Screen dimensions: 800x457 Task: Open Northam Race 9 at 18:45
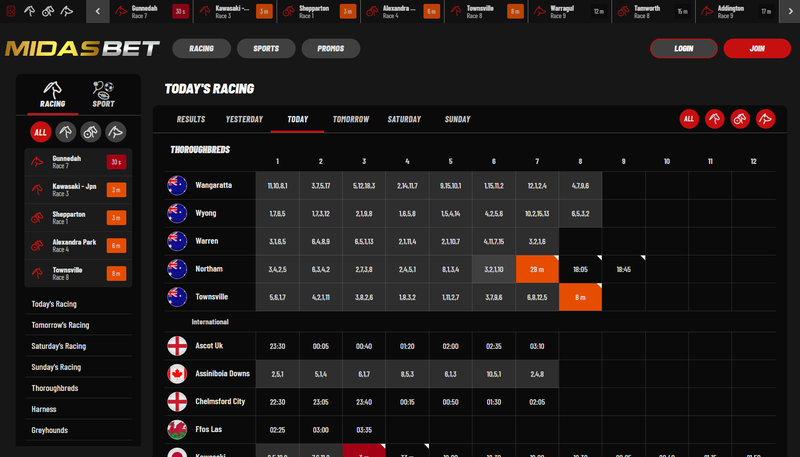tap(623, 269)
